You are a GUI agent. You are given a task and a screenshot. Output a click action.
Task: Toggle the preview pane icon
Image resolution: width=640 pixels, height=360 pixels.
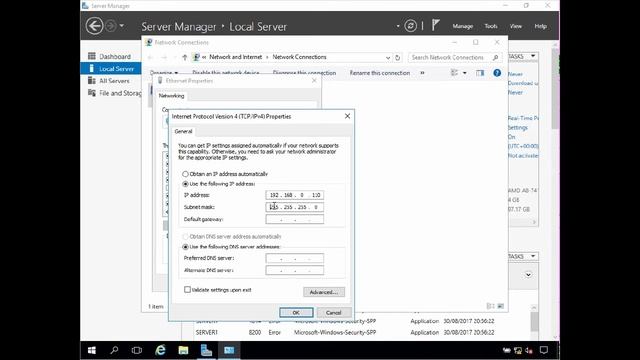(x=480, y=73)
